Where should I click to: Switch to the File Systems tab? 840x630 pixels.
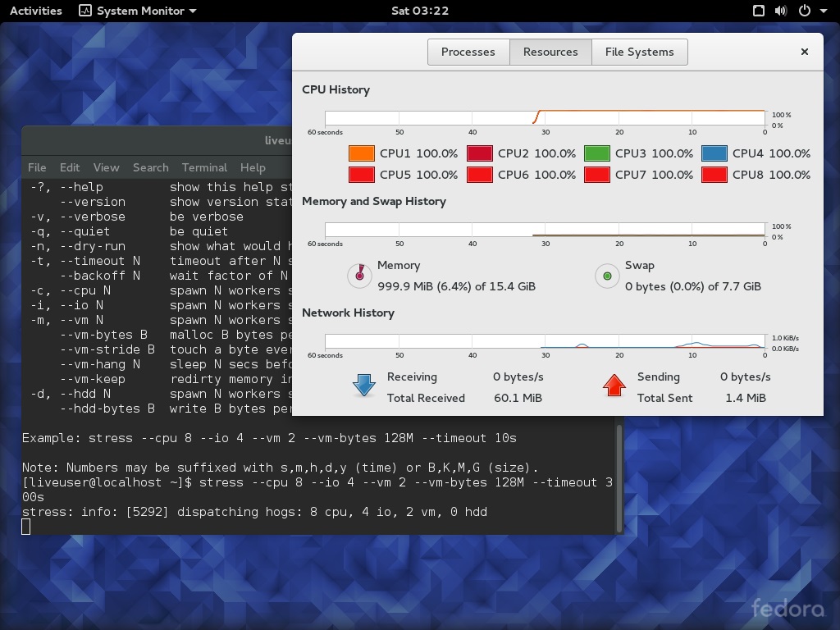[x=639, y=52]
